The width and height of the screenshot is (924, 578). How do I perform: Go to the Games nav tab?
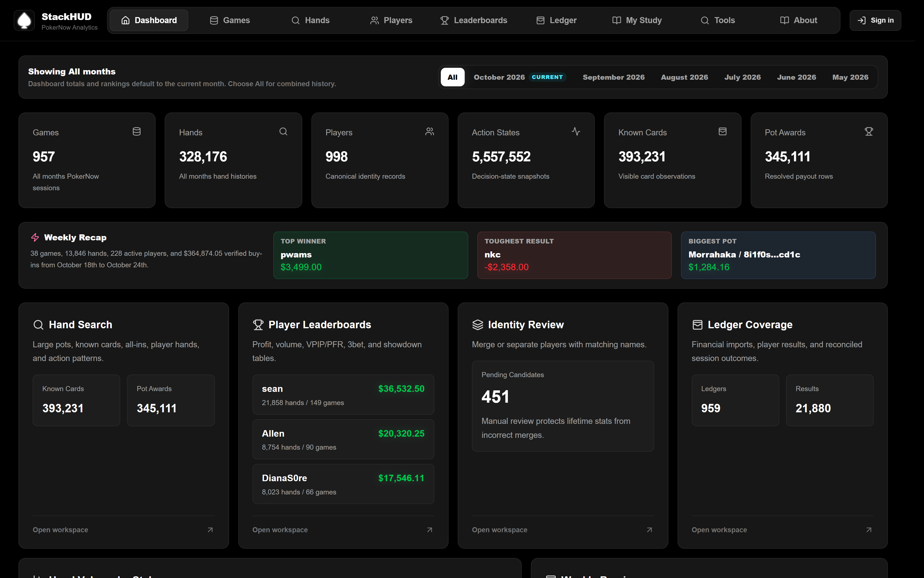[230, 20]
